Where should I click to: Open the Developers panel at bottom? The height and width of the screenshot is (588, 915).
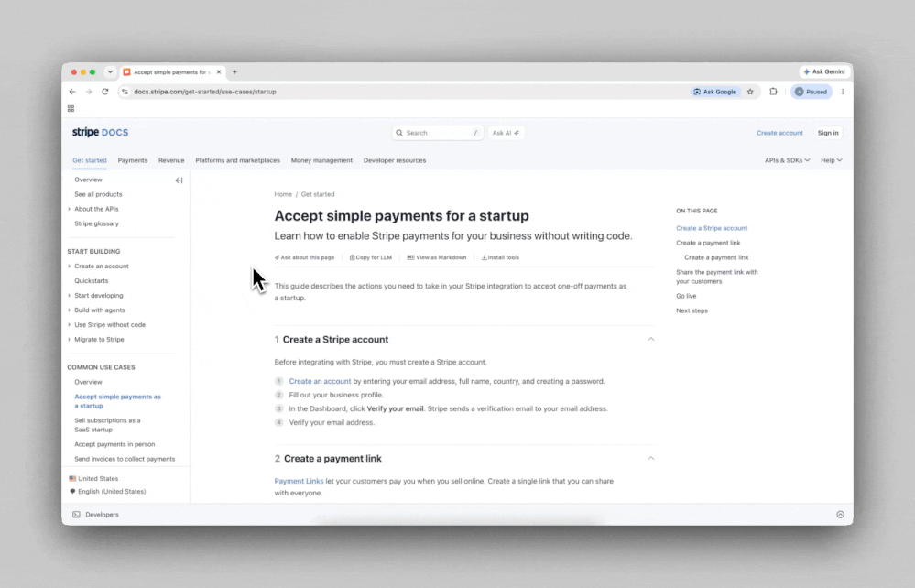pos(96,515)
